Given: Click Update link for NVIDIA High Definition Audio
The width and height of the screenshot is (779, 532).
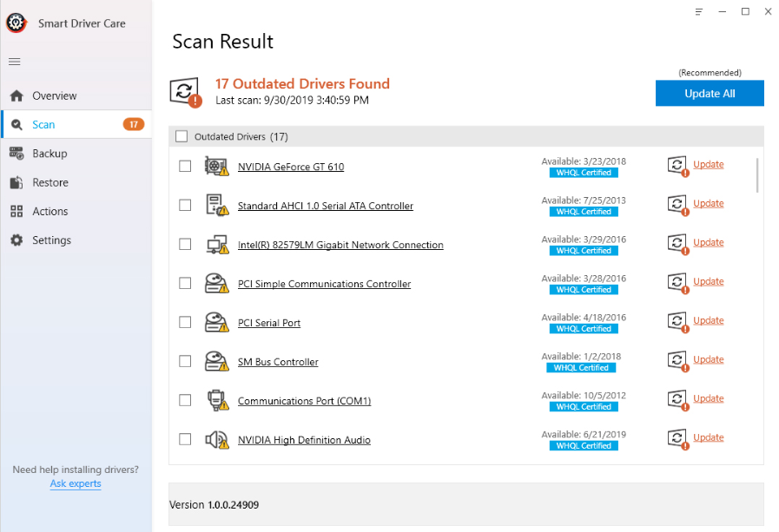Looking at the screenshot, I should [x=709, y=437].
